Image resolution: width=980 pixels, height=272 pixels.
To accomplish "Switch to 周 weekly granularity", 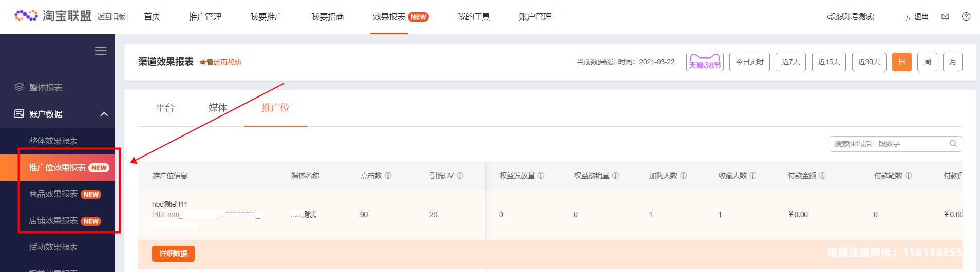I will [927, 62].
